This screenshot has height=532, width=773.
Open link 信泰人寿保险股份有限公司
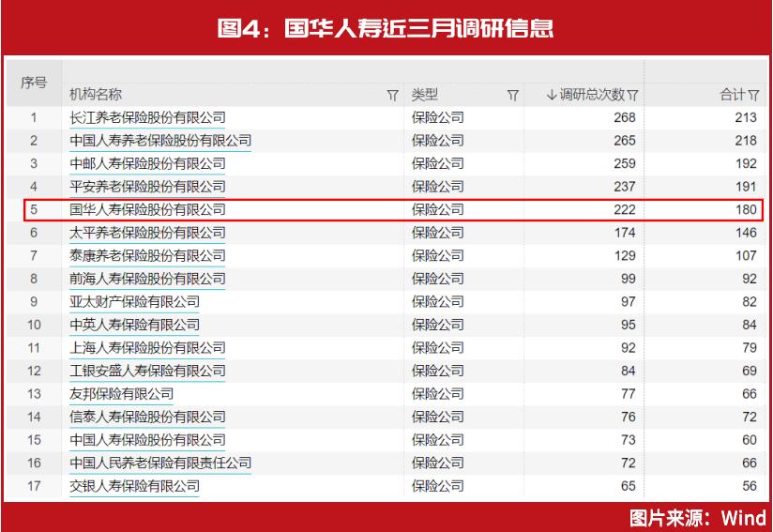(147, 417)
